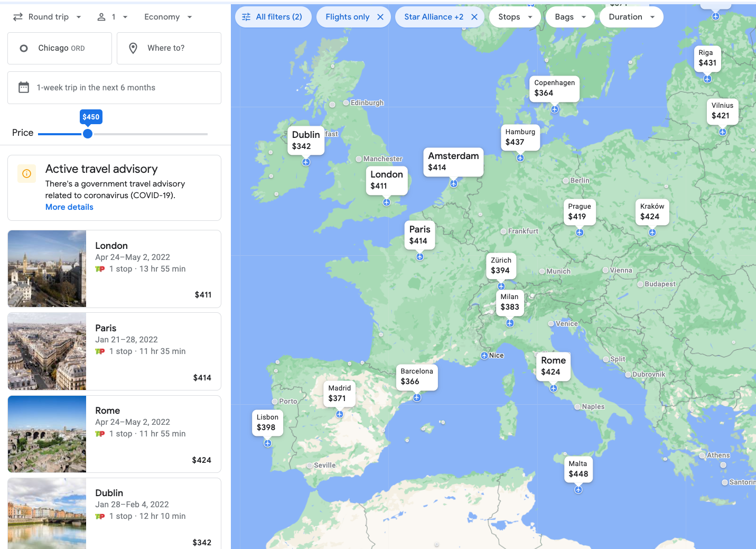Open the Bags filter dropdown
The height and width of the screenshot is (549, 756).
coord(570,16)
